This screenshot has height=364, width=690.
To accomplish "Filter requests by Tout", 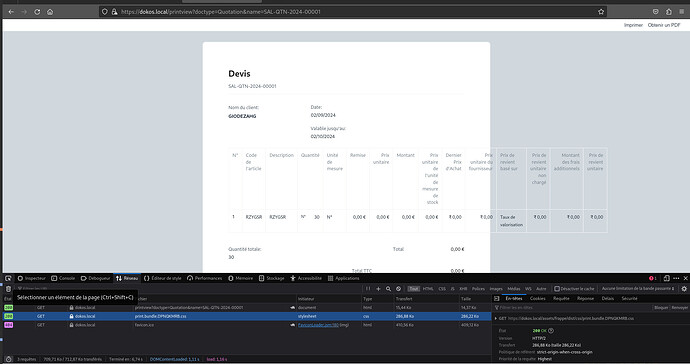I will click(x=413, y=289).
